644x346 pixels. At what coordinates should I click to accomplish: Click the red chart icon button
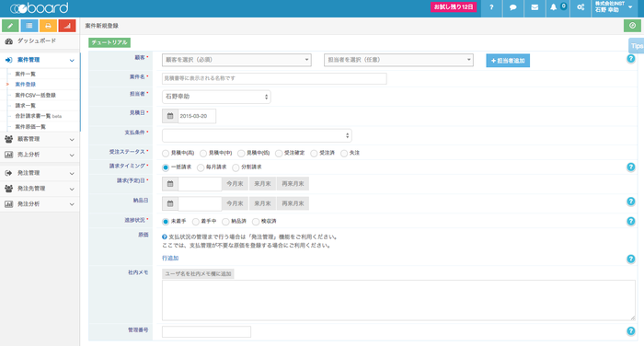point(67,26)
